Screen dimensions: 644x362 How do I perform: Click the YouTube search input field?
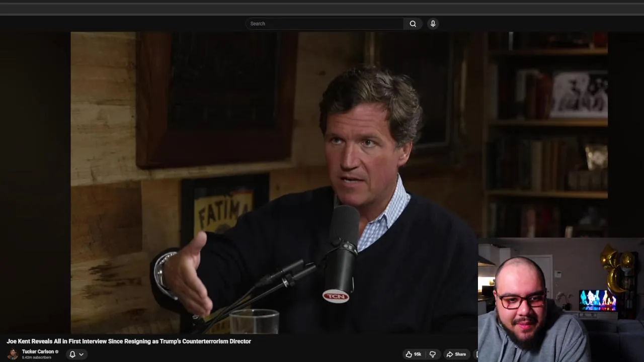click(325, 24)
